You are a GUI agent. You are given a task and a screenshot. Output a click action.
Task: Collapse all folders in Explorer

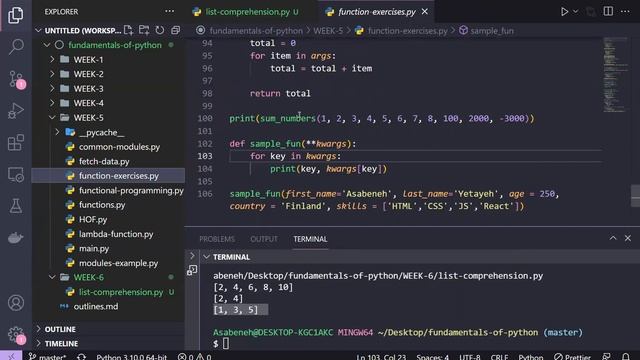click(x=176, y=30)
